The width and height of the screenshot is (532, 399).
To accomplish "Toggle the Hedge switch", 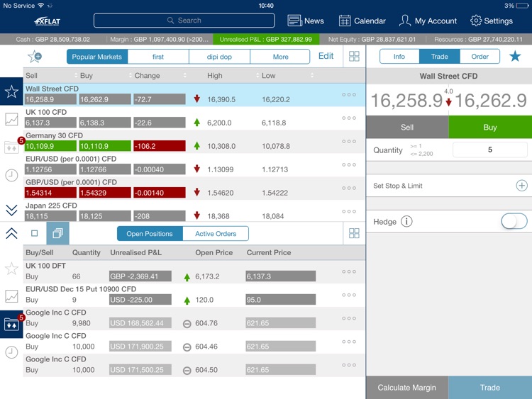I will tap(514, 222).
